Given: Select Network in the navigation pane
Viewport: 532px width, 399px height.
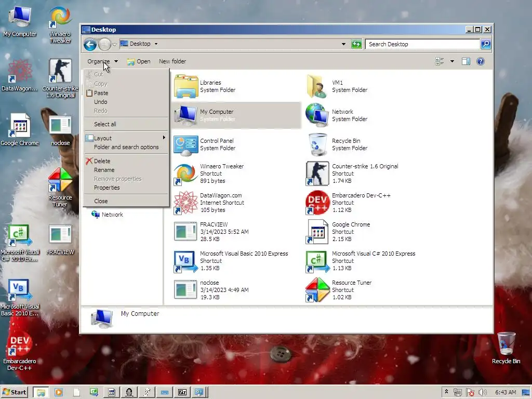Looking at the screenshot, I should [x=107, y=215].
